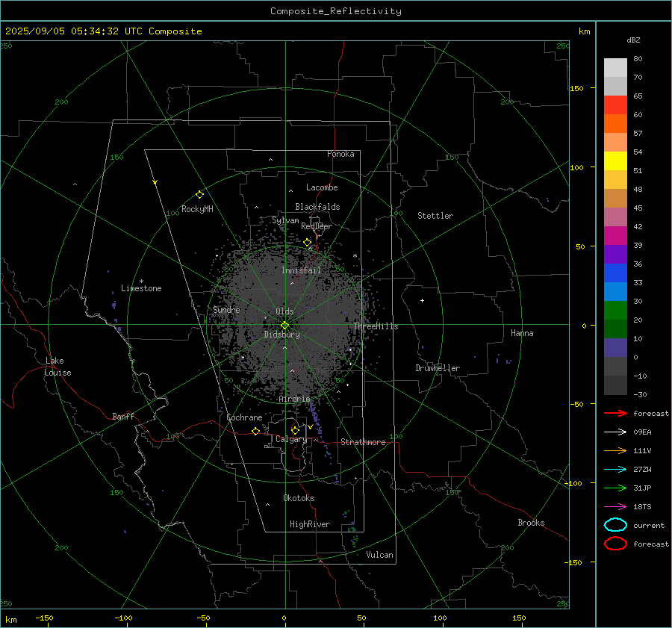Click the 20 dBZ green color swatch
Screen dimensions: 672x628
615,311
